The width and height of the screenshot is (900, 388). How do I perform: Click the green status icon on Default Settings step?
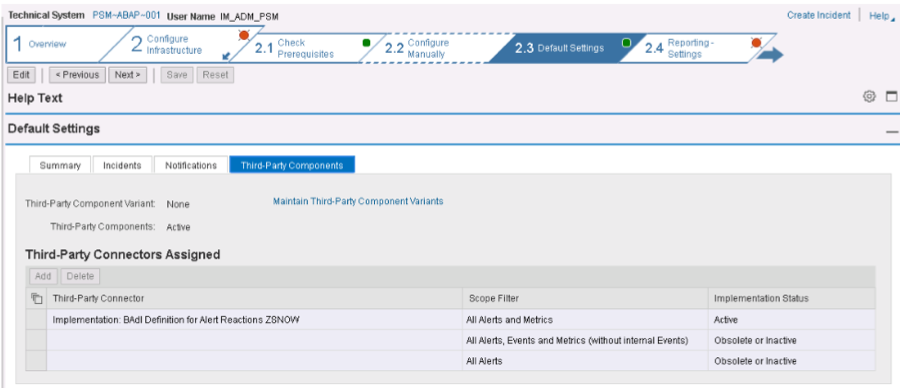pos(627,42)
